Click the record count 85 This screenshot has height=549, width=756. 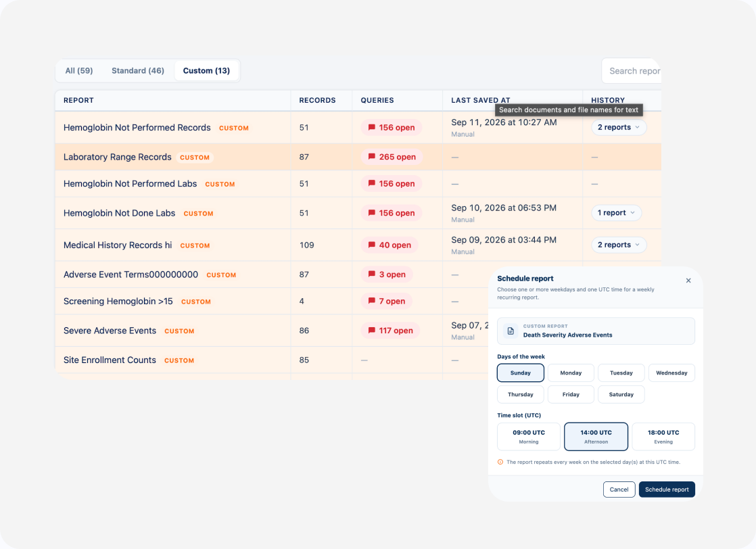coord(304,360)
